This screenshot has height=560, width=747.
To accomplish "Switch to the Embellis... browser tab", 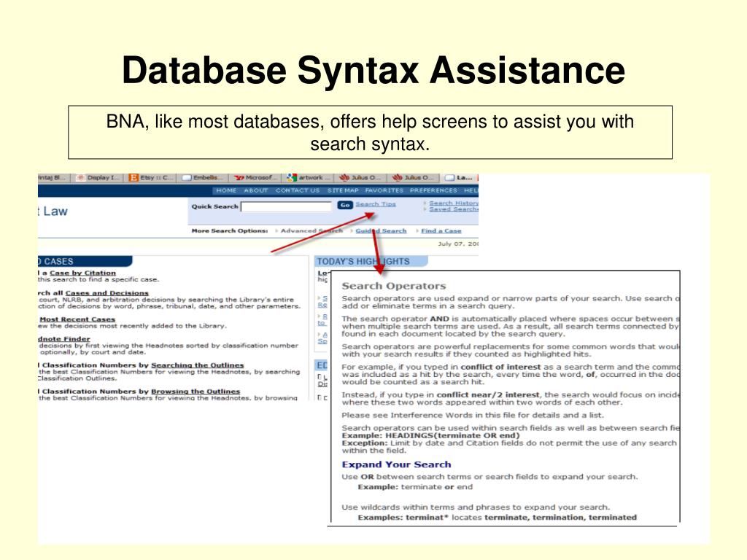I will click(x=203, y=178).
